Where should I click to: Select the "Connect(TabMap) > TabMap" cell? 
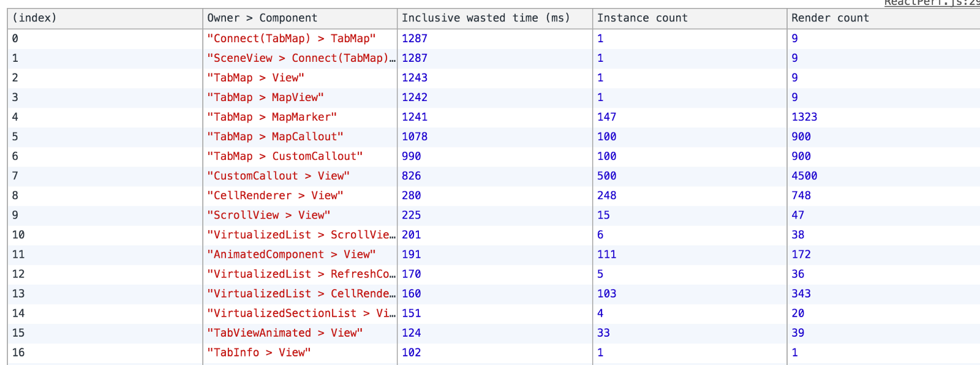(292, 39)
